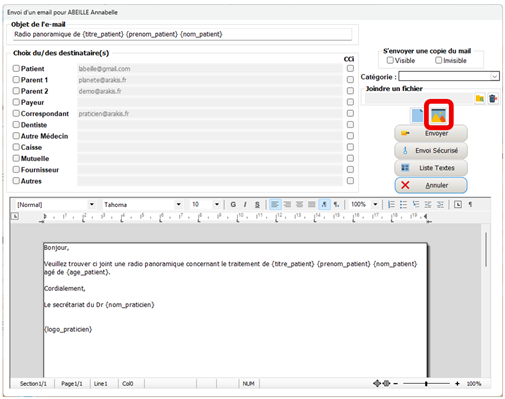Image resolution: width=505 pixels, height=399 pixels.
Task: Enable the Correspondant recipient checkbox
Action: tap(16, 113)
